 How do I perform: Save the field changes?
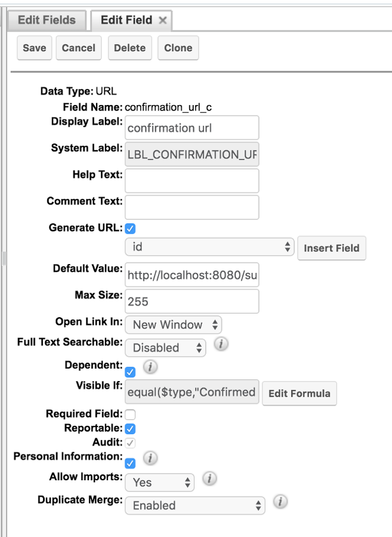pyautogui.click(x=35, y=48)
